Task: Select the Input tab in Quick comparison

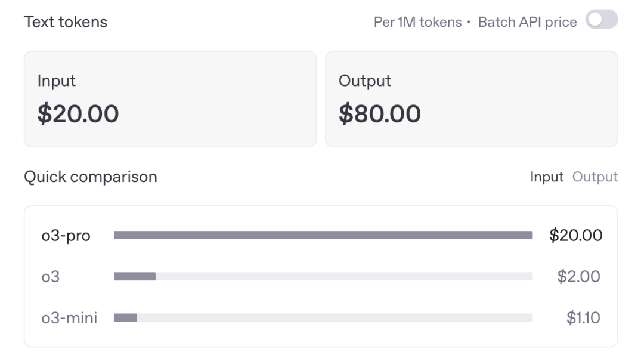Action: tap(547, 177)
